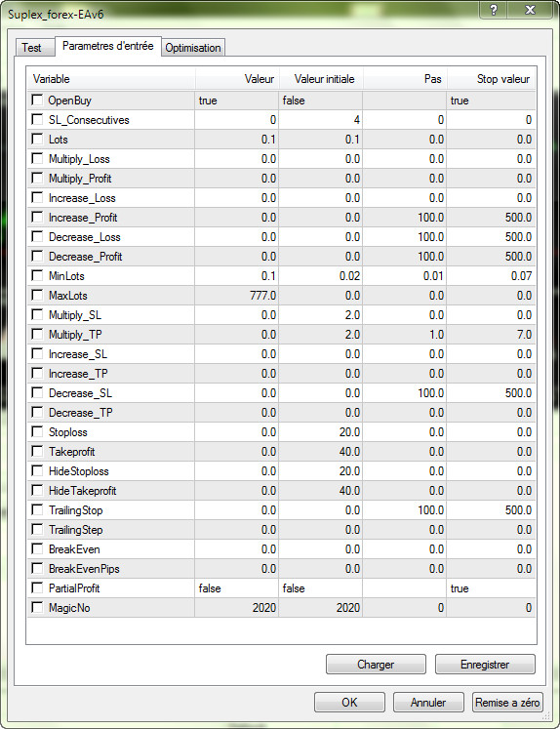
Task: Toggle the TrailingStop checkbox
Action: pyautogui.click(x=37, y=510)
